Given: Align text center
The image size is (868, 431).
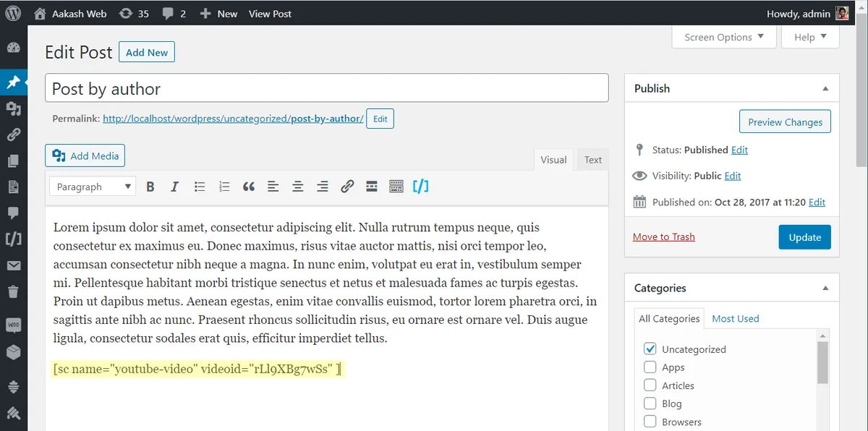Looking at the screenshot, I should click(297, 187).
